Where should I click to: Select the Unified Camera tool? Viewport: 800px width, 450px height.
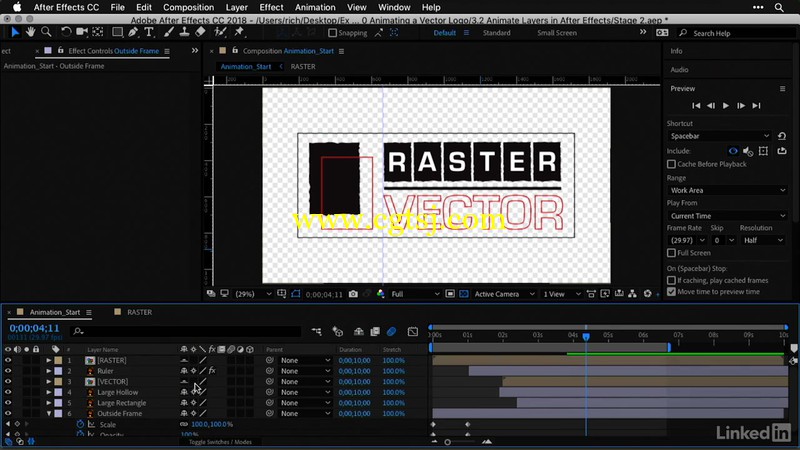[x=82, y=32]
